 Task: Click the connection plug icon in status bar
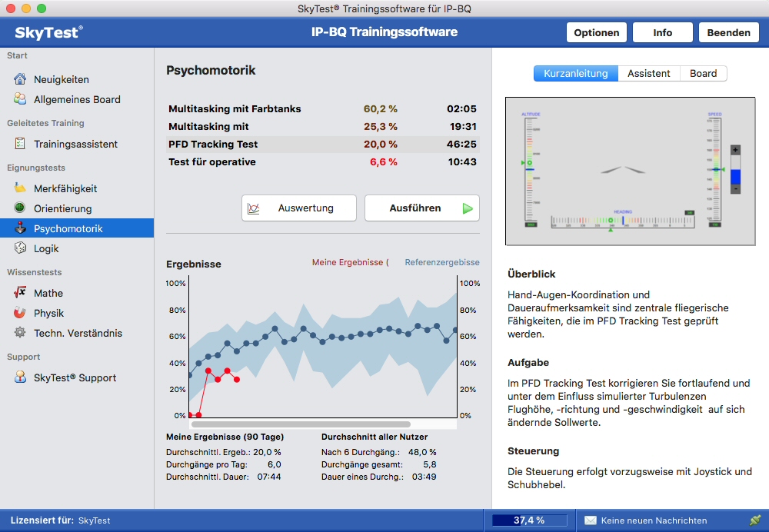pos(754,520)
